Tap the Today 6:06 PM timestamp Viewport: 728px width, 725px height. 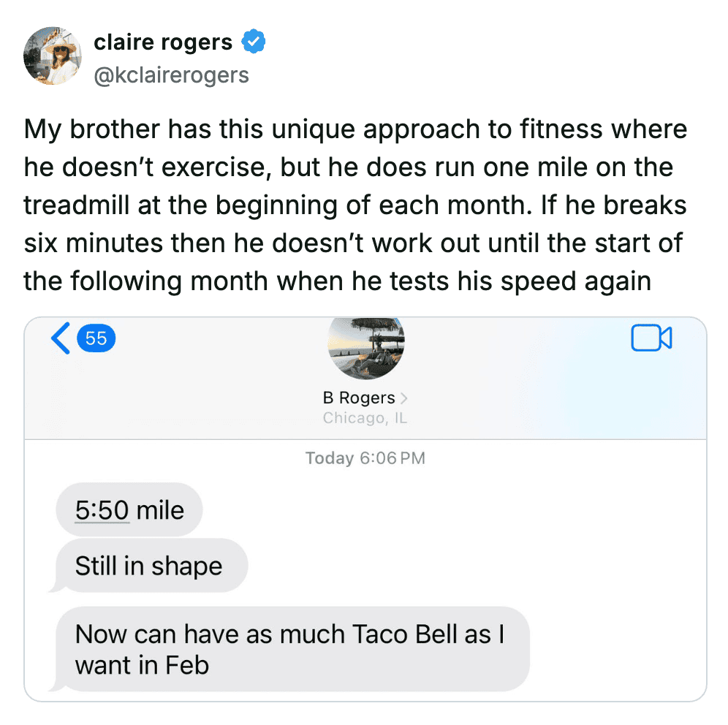pos(365,458)
